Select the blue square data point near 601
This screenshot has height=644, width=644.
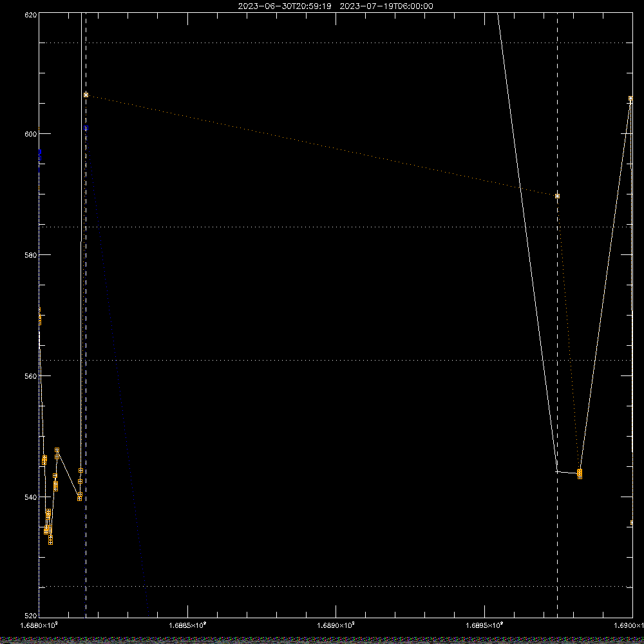pyautogui.click(x=86, y=128)
